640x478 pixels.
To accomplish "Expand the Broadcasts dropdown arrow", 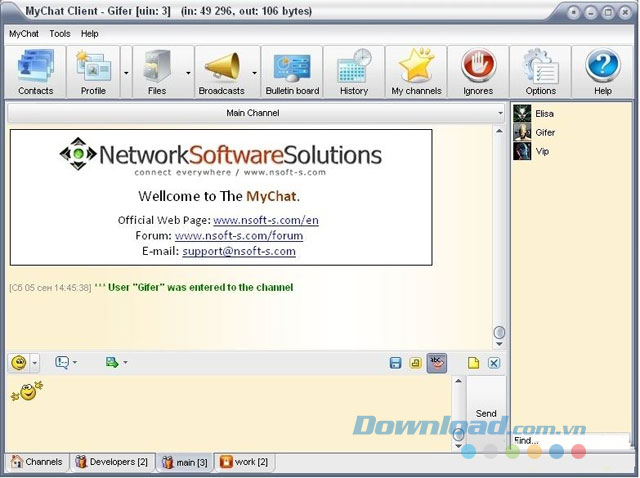I will coord(255,73).
